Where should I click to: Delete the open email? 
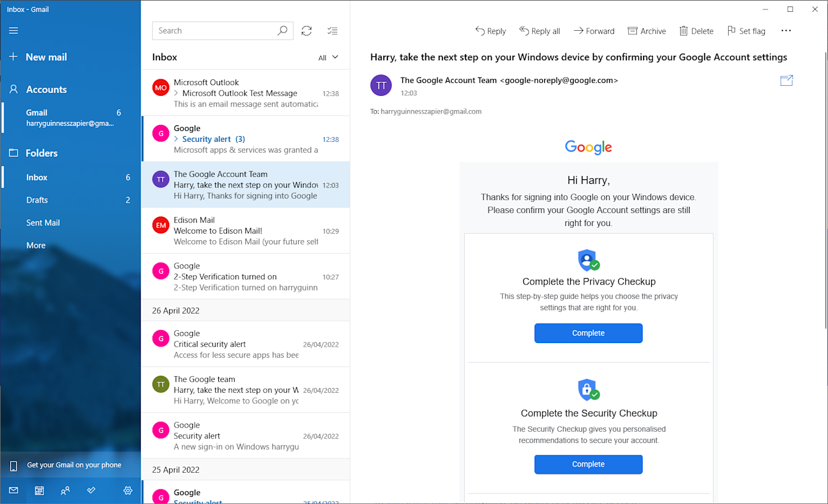tap(696, 31)
